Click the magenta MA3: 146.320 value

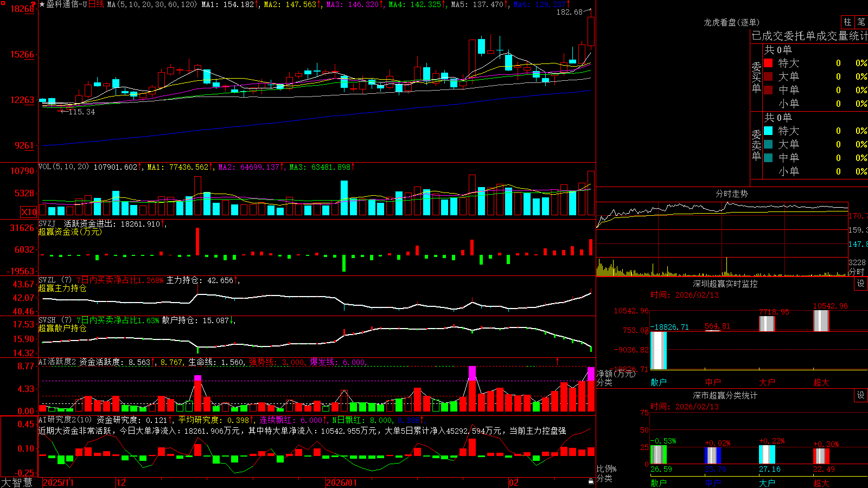pyautogui.click(x=353, y=4)
